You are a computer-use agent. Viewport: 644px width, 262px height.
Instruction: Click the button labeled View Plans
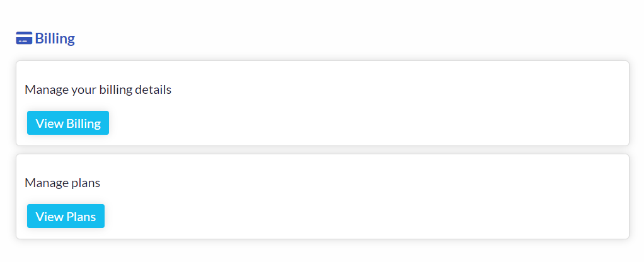click(66, 216)
